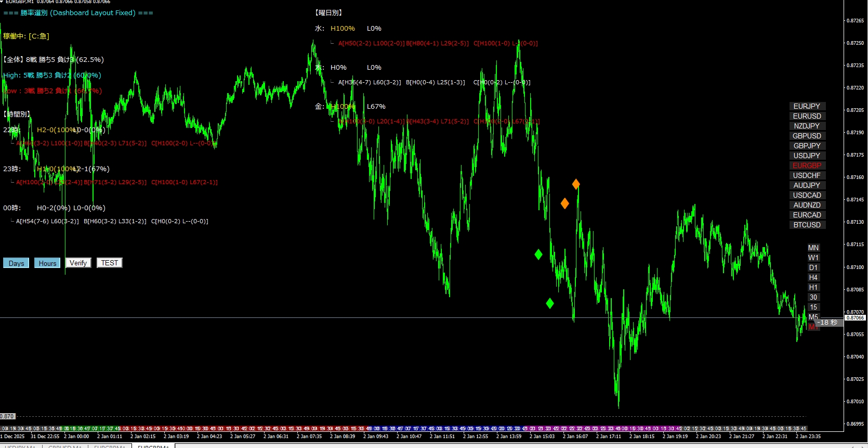Select the red Low : 3戦 stats line
868x448 pixels.
[x=52, y=91]
